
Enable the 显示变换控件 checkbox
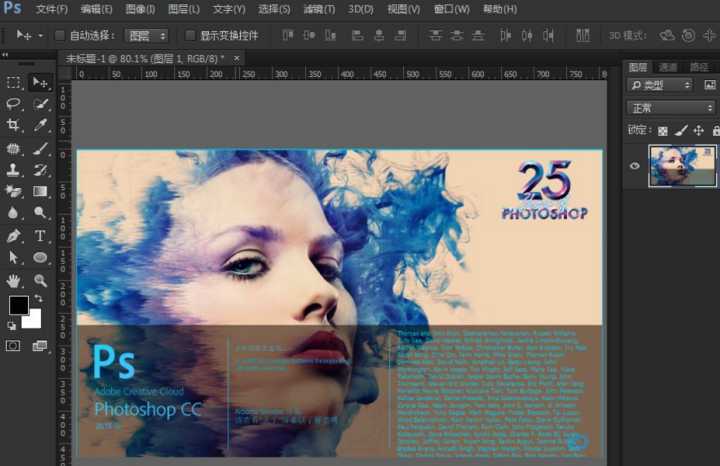click(x=190, y=35)
